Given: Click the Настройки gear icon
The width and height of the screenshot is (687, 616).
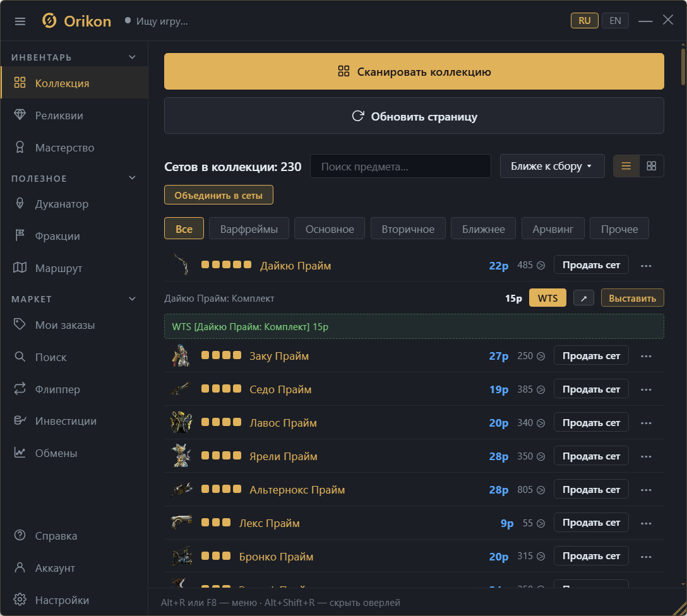Looking at the screenshot, I should 20,600.
